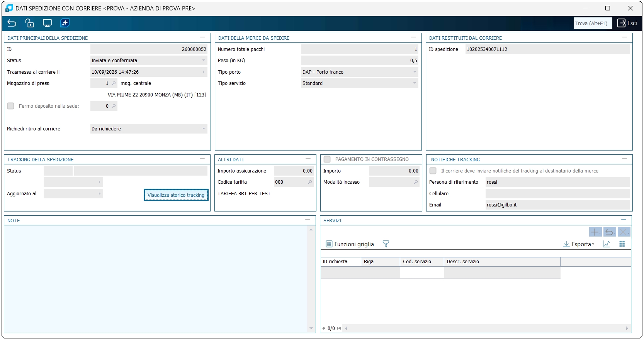Viewport: 644px width, 340px height.
Task: Click Codice tariffa search magnifier
Action: coord(310,182)
